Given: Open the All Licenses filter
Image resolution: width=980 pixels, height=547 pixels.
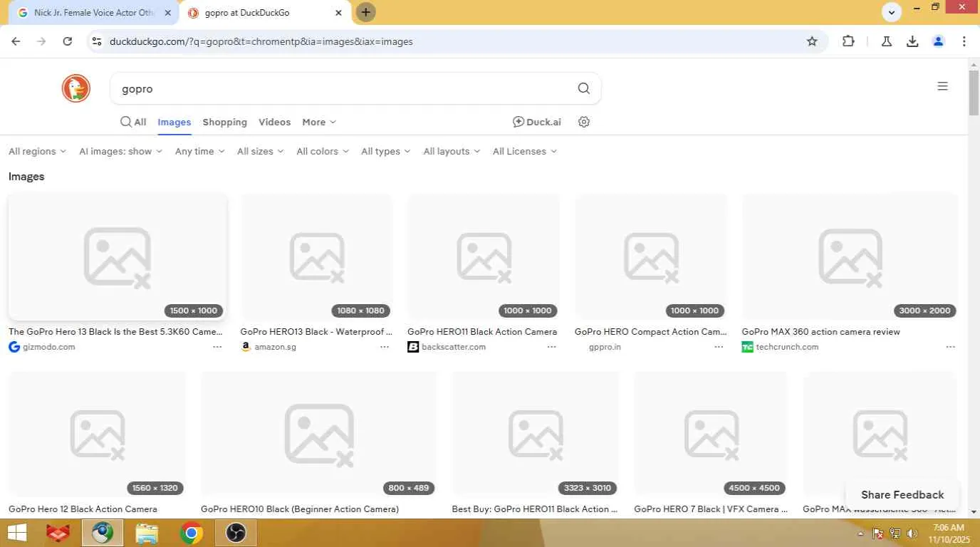Looking at the screenshot, I should tap(525, 151).
